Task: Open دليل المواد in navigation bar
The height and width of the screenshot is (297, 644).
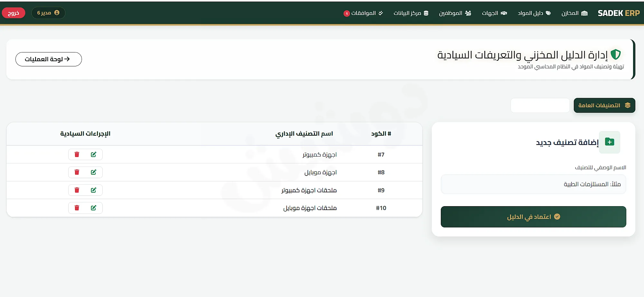Action: click(x=534, y=13)
